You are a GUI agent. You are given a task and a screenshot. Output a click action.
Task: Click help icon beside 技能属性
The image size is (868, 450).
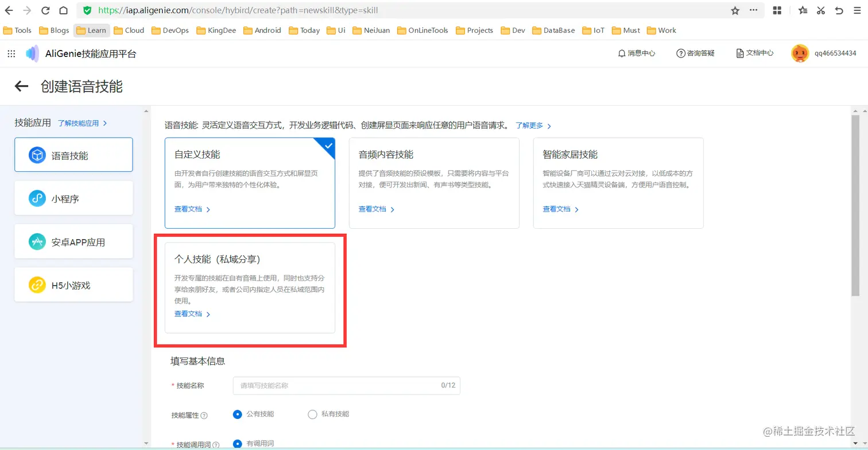(204, 416)
